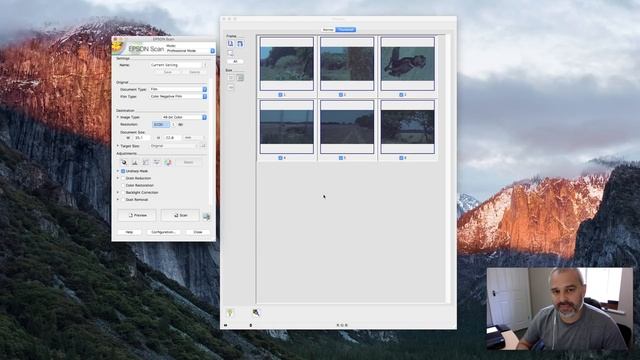Screen dimensions: 640x360
Task: Uncheck frame 1 thumbnail checkbox
Action: tap(280, 95)
